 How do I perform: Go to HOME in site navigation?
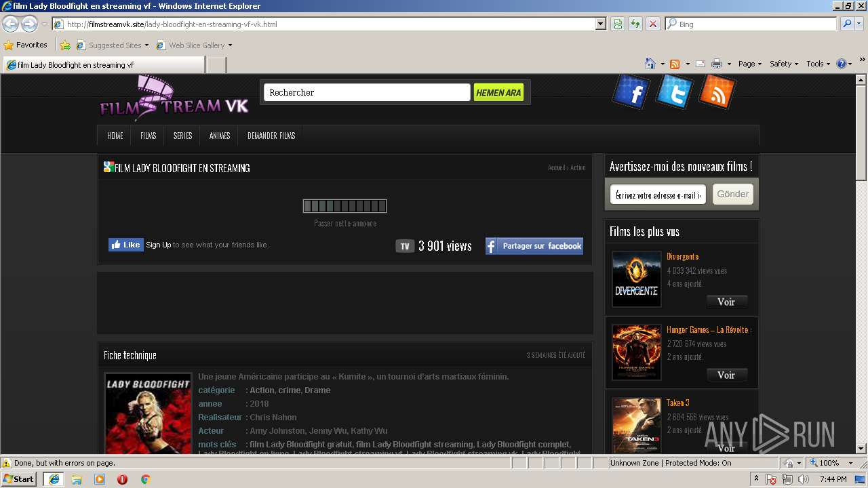pyautogui.click(x=115, y=136)
